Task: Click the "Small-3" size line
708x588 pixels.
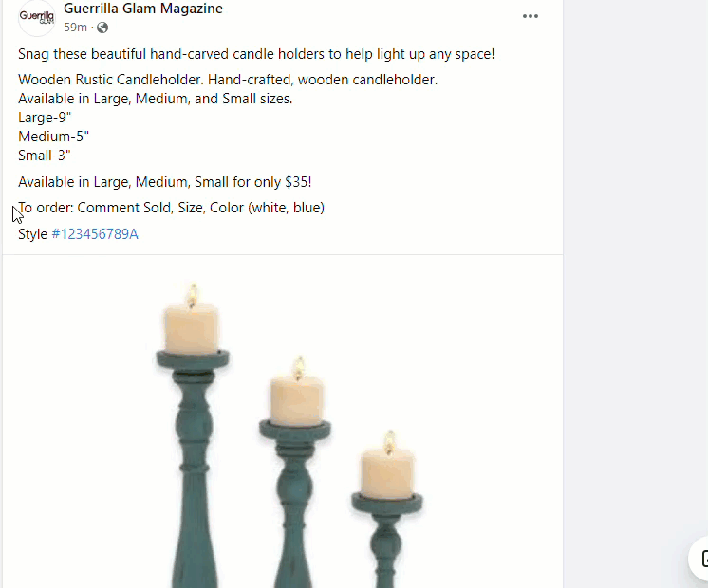Action: click(45, 156)
